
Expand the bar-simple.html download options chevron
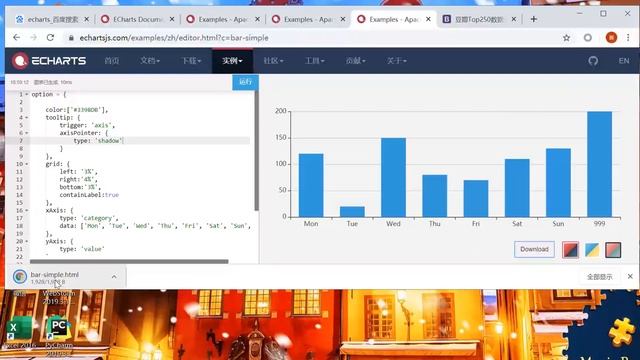(x=114, y=276)
